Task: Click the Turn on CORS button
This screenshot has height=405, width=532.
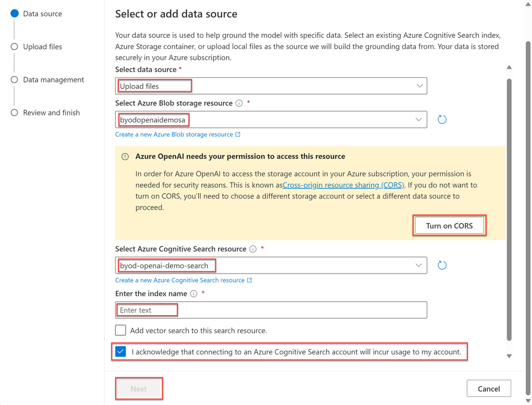Action: pyautogui.click(x=449, y=226)
